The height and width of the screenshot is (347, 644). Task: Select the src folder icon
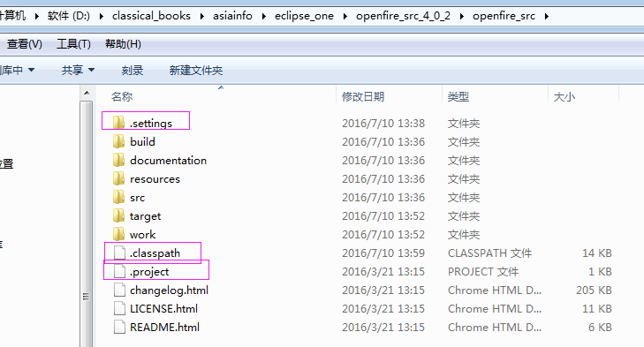118,197
